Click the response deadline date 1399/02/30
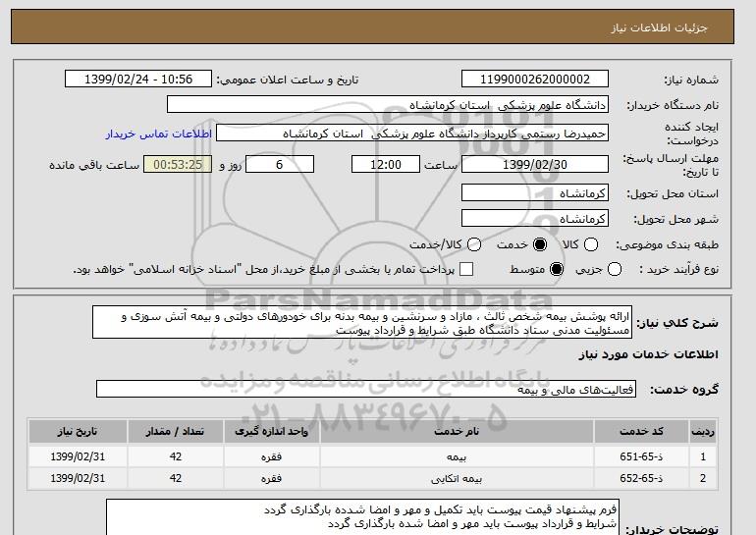 pyautogui.click(x=535, y=164)
